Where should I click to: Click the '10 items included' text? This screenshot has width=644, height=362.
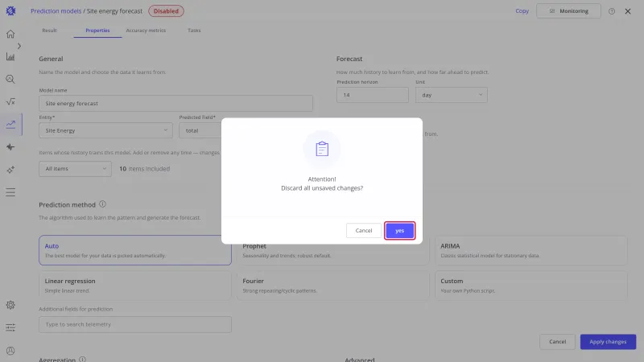click(144, 169)
